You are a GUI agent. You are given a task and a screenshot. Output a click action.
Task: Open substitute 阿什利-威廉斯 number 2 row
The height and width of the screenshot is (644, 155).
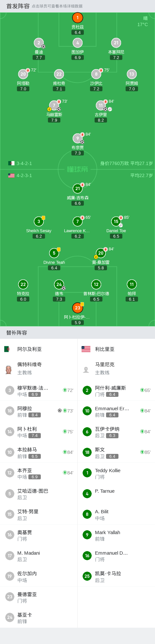tap(116, 390)
